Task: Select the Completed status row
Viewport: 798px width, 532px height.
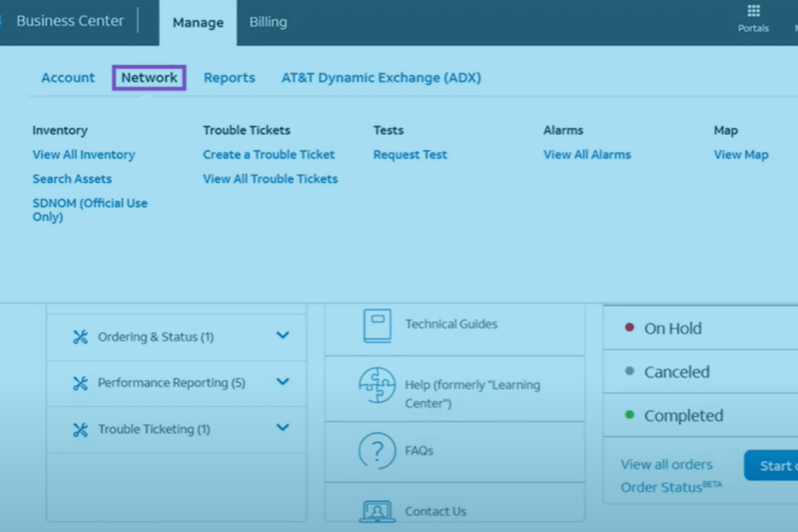Action: coord(700,415)
